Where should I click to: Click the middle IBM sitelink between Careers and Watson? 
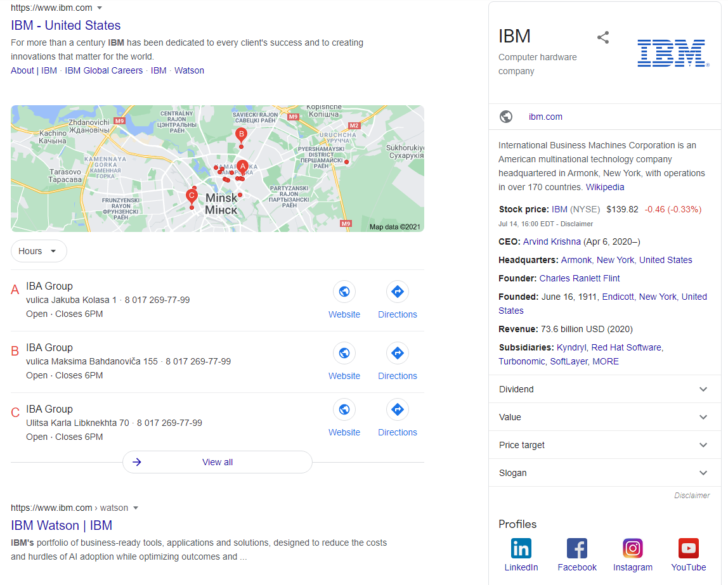[159, 70]
